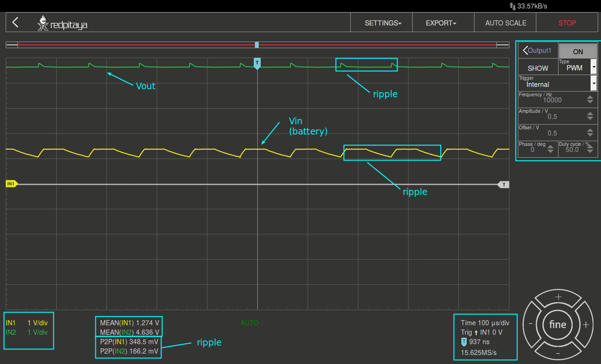Adjust Duty cycle with stepper arrows

[590, 149]
